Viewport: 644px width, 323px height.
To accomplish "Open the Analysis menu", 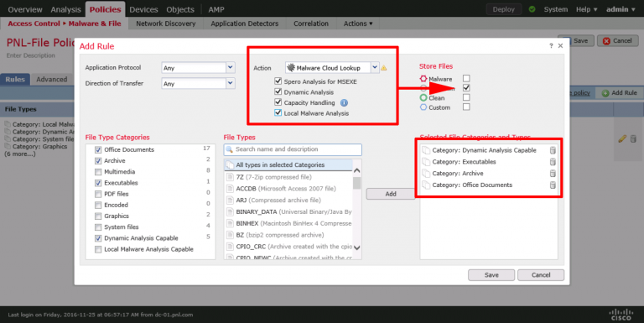I will [x=65, y=9].
